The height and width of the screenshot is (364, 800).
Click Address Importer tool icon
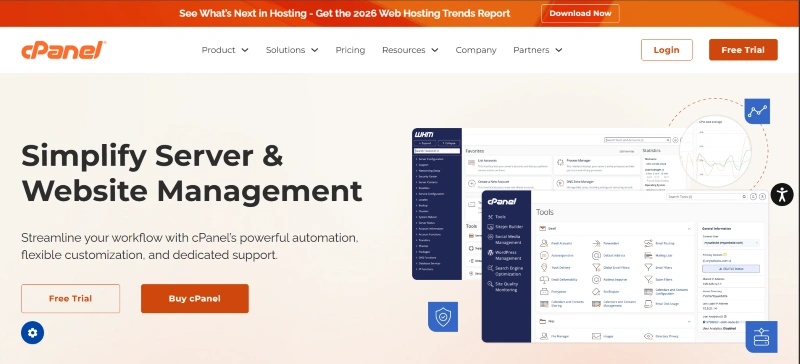point(596,279)
